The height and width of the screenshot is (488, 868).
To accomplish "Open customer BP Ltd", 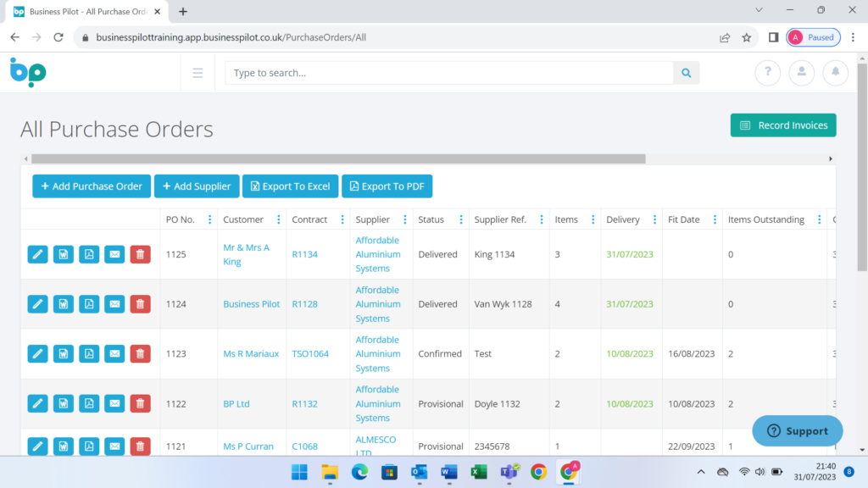I will point(236,404).
